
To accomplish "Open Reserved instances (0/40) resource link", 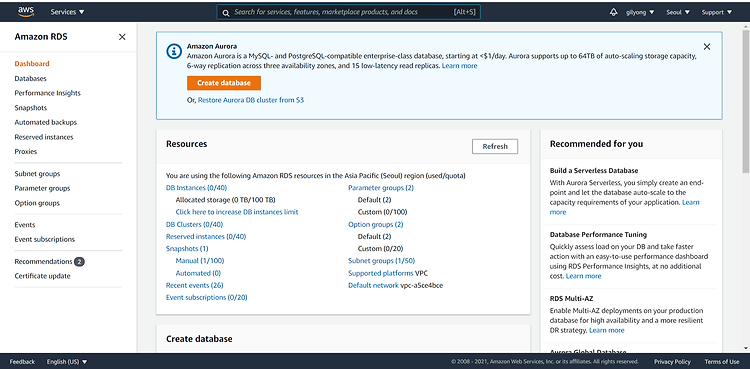I will 206,236.
